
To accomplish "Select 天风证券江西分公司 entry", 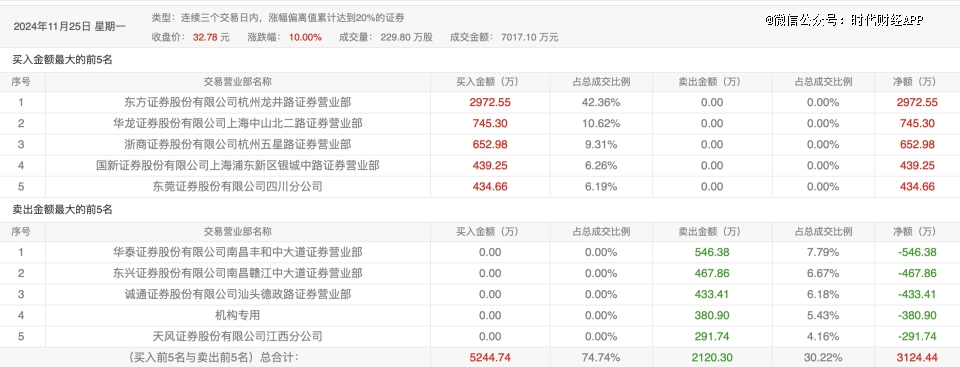I will pyautogui.click(x=238, y=336).
